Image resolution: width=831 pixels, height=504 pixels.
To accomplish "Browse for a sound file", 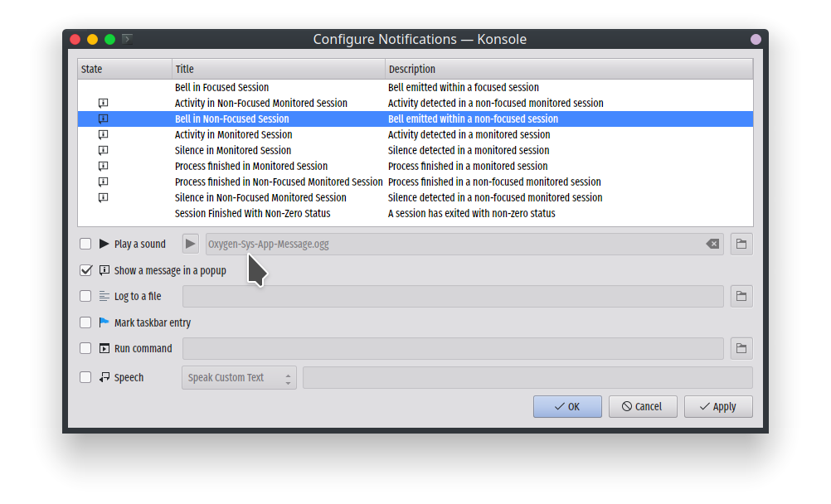I will coord(741,244).
